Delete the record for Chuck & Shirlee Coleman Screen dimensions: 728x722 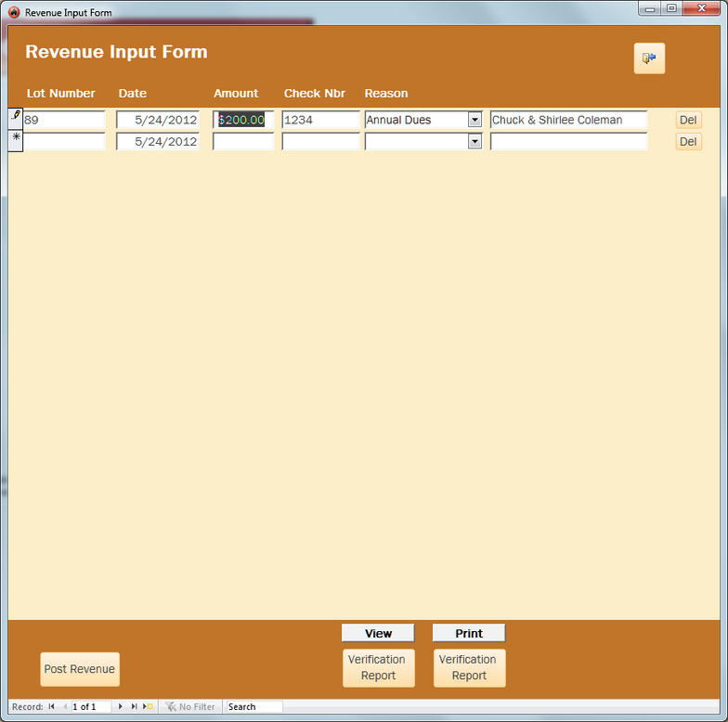pos(688,120)
